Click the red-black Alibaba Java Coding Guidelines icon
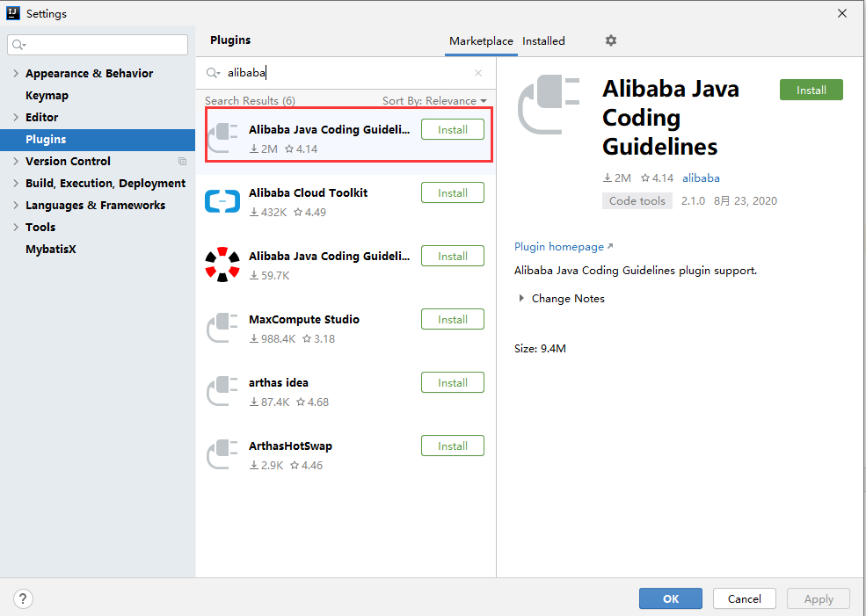Viewport: 866px width, 616px height. pos(222,265)
